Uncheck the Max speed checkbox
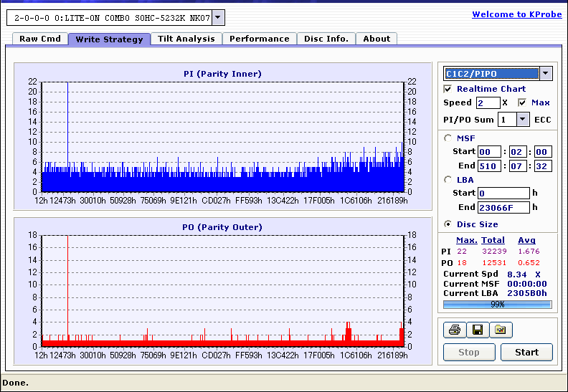This screenshot has width=568, height=392. 522,102
